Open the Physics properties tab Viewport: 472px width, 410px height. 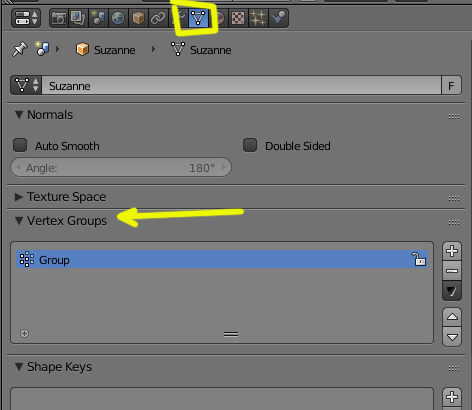coord(278,18)
